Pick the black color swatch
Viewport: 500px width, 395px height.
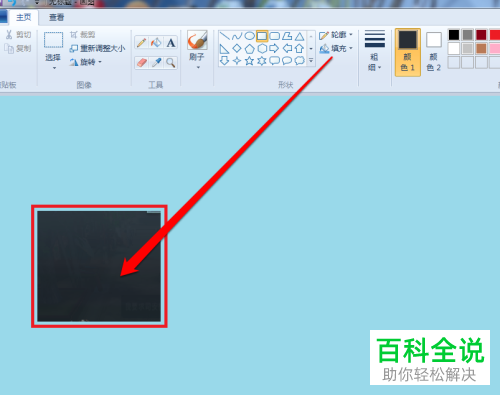[454, 35]
